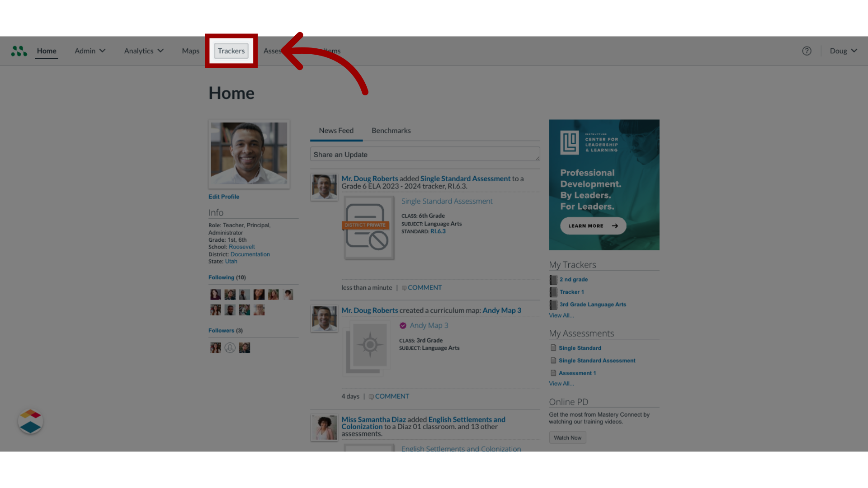Click the 3rd Grade Language Arts tracker icon

pos(552,304)
